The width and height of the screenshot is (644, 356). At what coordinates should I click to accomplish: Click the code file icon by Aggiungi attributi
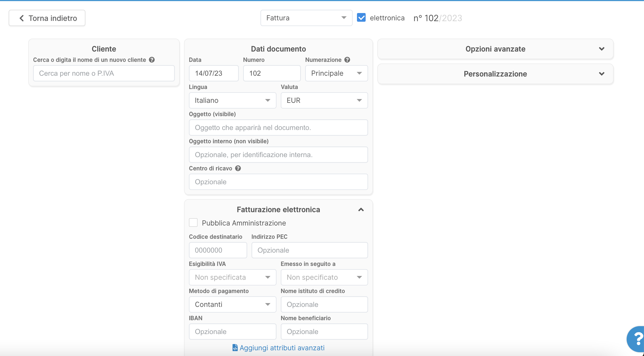pos(235,348)
